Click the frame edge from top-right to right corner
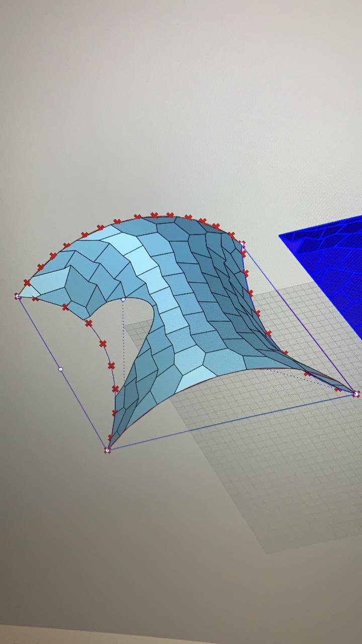The width and height of the screenshot is (362, 644). [x=302, y=322]
